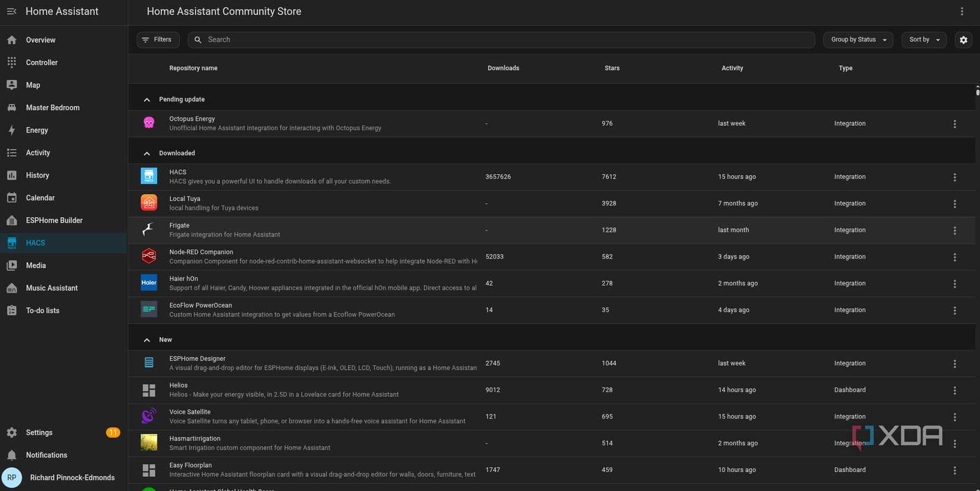Open the top-right page overflow menu
Viewport: 980px width, 491px height.
(x=962, y=11)
